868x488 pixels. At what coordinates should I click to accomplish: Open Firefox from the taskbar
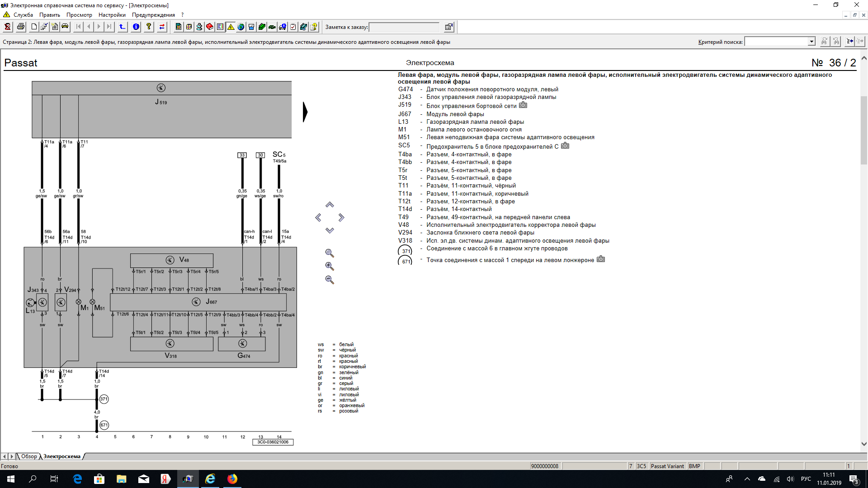tap(232, 479)
